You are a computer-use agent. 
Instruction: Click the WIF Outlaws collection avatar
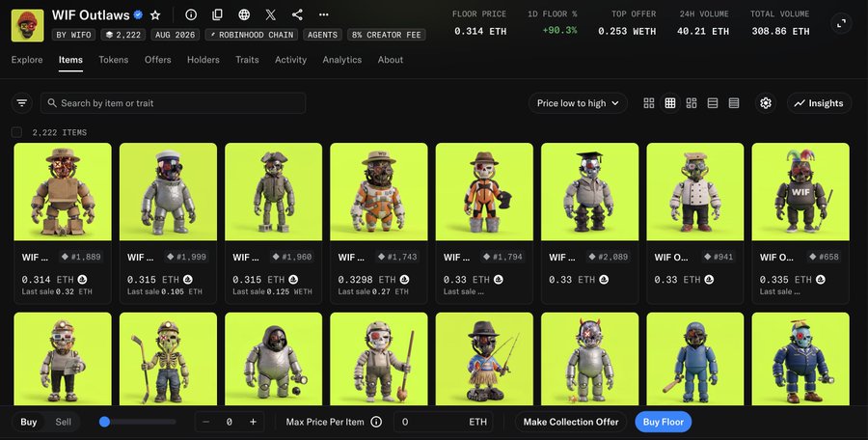(27, 25)
